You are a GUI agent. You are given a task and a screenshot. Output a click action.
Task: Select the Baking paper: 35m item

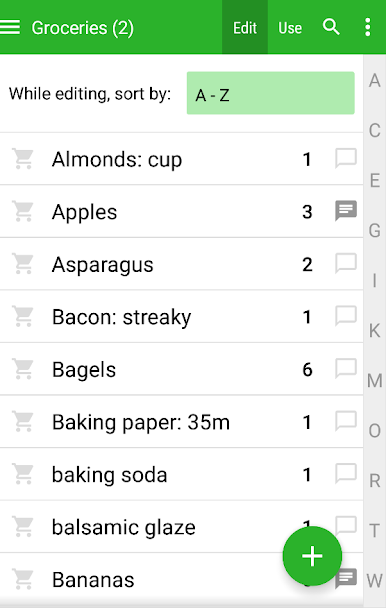click(x=181, y=422)
